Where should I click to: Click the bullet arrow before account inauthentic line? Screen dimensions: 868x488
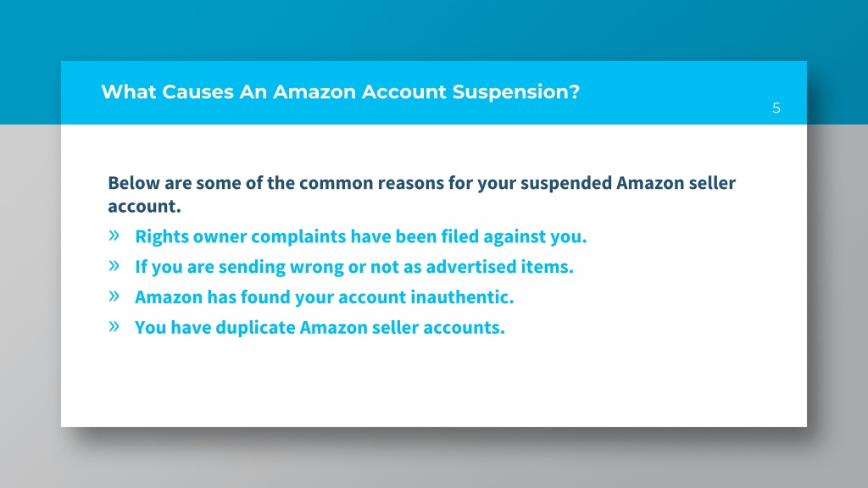click(114, 297)
